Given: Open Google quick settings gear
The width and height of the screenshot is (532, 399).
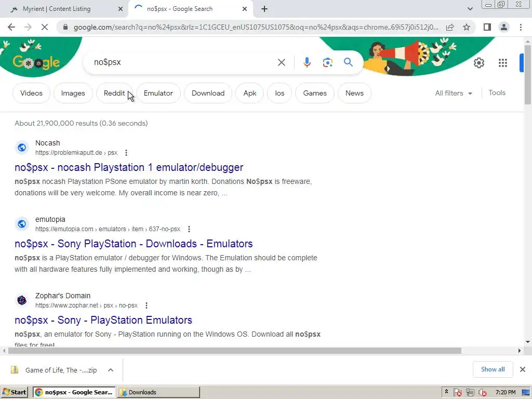Looking at the screenshot, I should (x=478, y=63).
